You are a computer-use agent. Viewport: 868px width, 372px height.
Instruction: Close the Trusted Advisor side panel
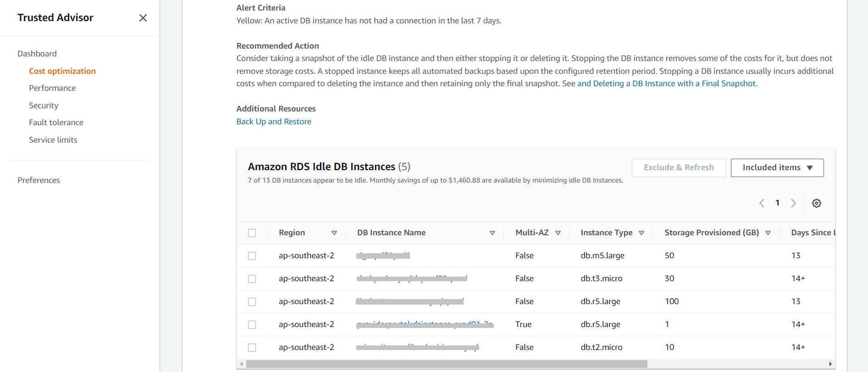tap(143, 18)
